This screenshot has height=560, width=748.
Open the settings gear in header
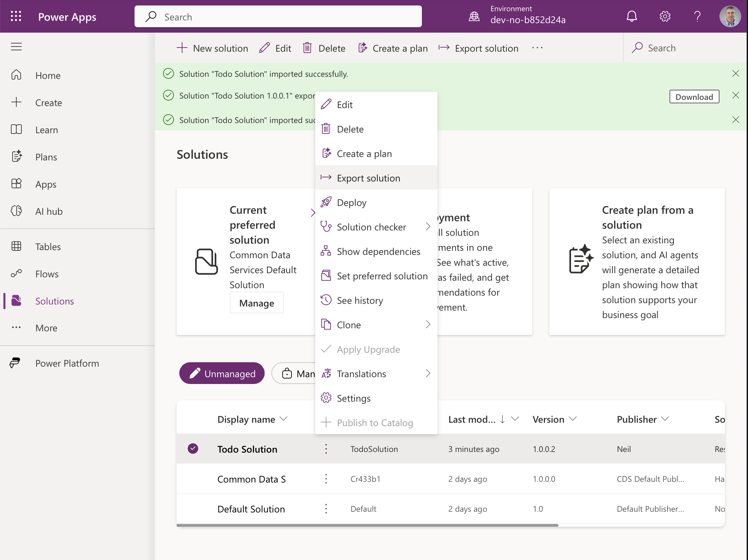click(x=665, y=16)
